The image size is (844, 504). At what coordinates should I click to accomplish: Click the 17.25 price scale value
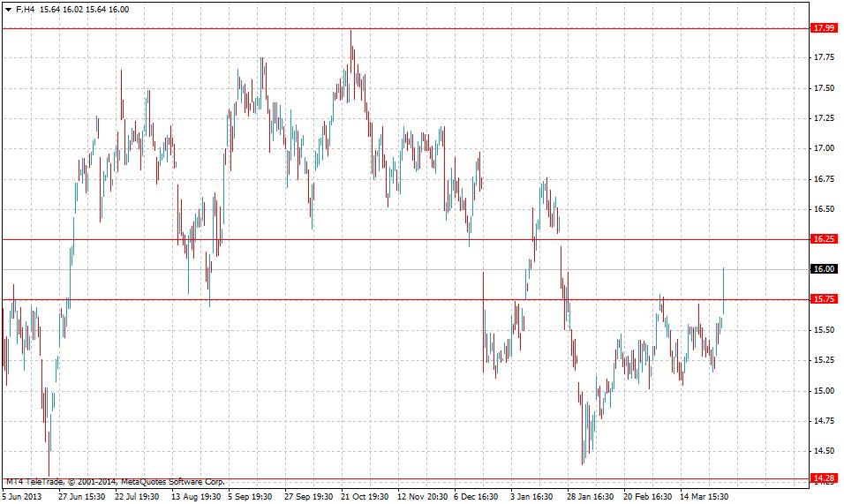coord(824,117)
